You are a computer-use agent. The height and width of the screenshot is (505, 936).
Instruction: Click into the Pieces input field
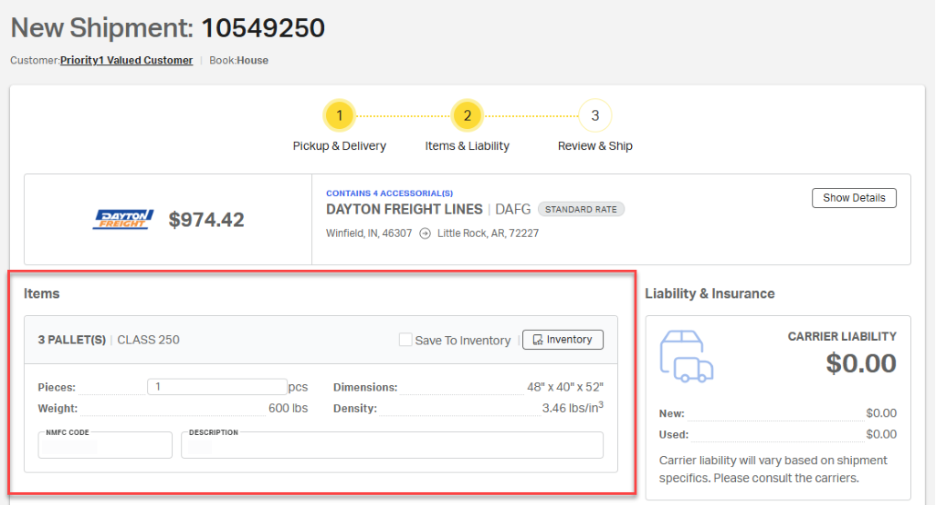click(216, 387)
